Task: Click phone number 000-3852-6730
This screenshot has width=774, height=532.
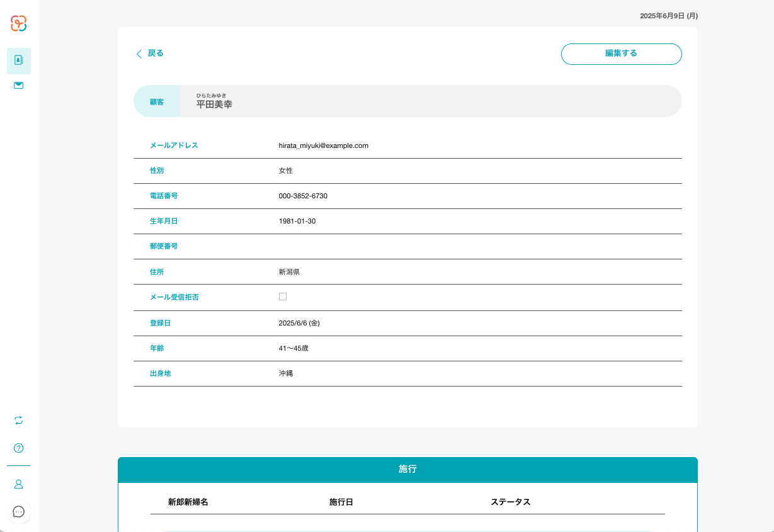Action: pyautogui.click(x=303, y=196)
